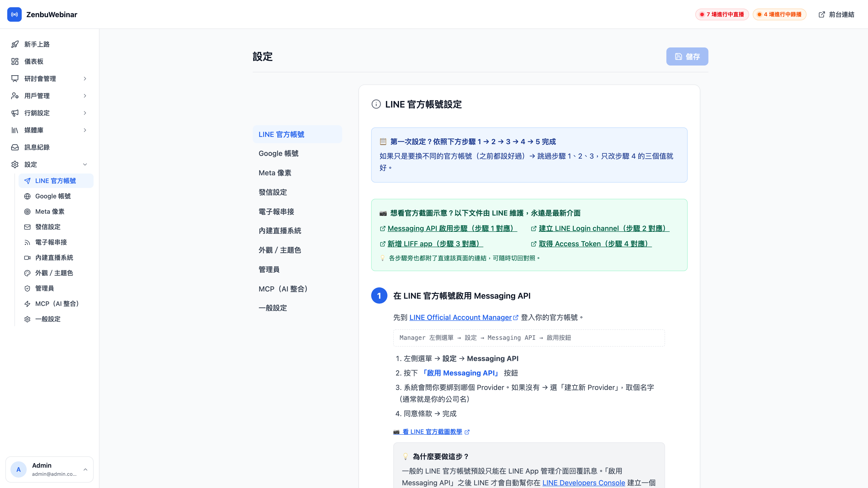Go to 訊息紀錄 in the sidebar

[50, 147]
